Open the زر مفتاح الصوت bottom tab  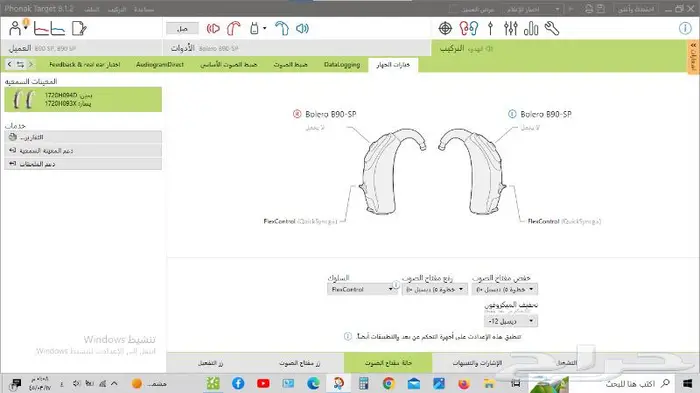click(x=299, y=363)
